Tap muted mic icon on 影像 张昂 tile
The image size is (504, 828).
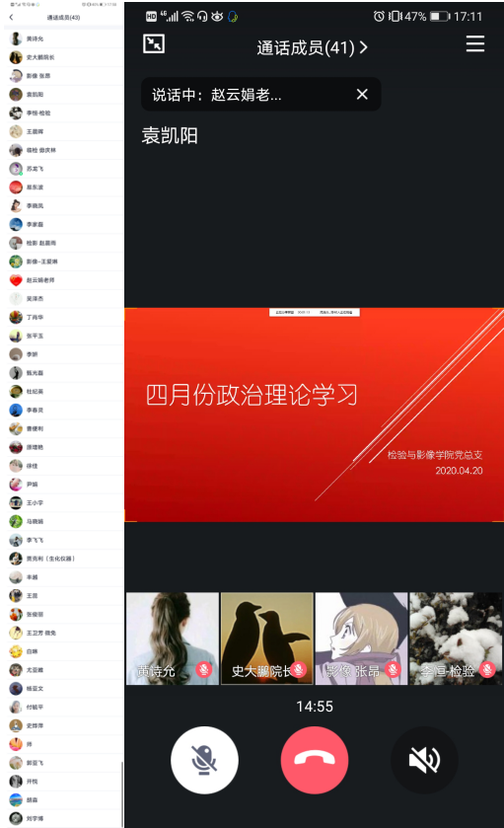[x=393, y=669]
